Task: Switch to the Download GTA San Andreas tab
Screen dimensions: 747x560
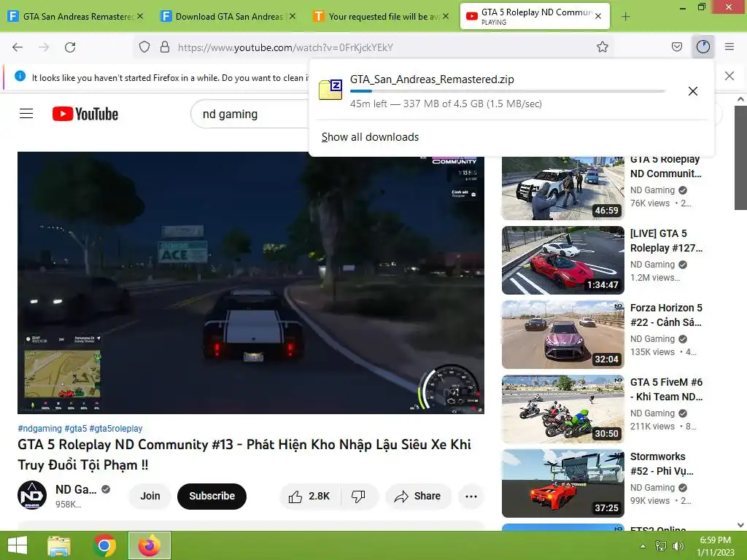Action: (x=228, y=16)
